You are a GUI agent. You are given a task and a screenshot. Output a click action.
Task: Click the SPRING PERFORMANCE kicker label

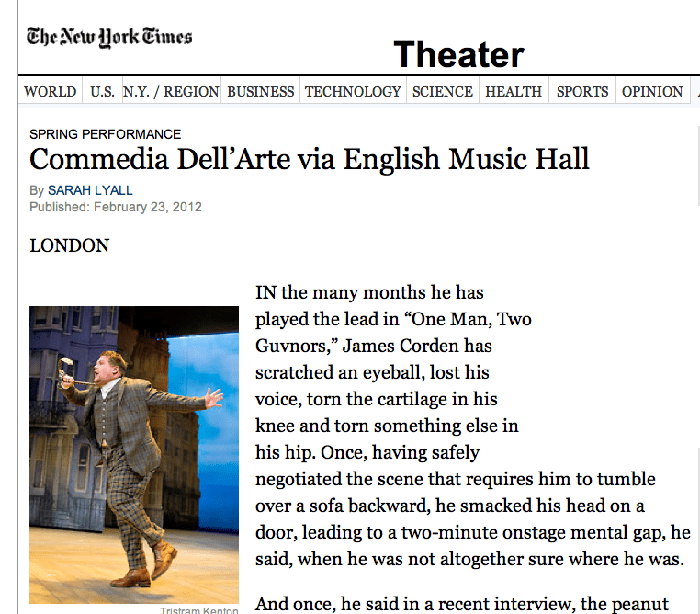pyautogui.click(x=105, y=134)
